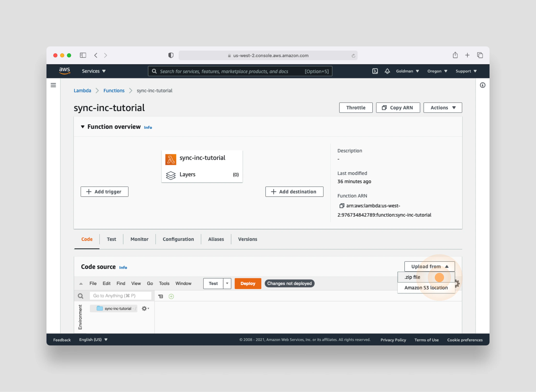Open the editor Tools menu
The height and width of the screenshot is (392, 536).
point(164,284)
